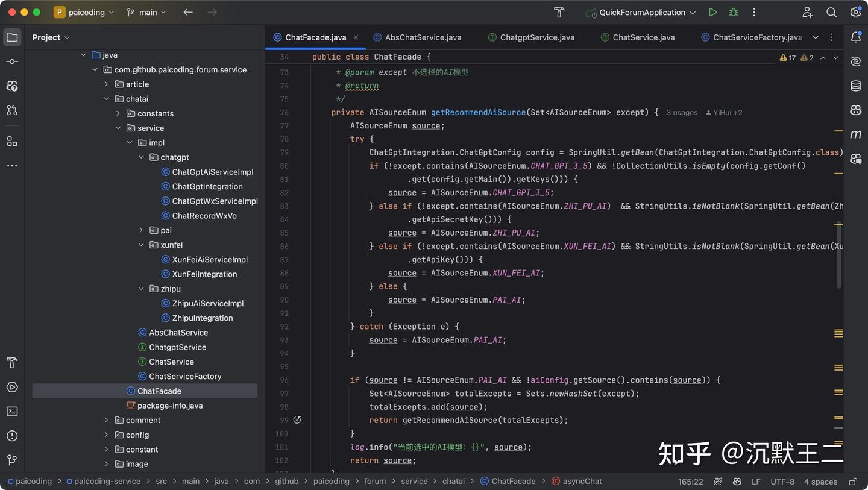Expand the pai folder

tap(141, 230)
